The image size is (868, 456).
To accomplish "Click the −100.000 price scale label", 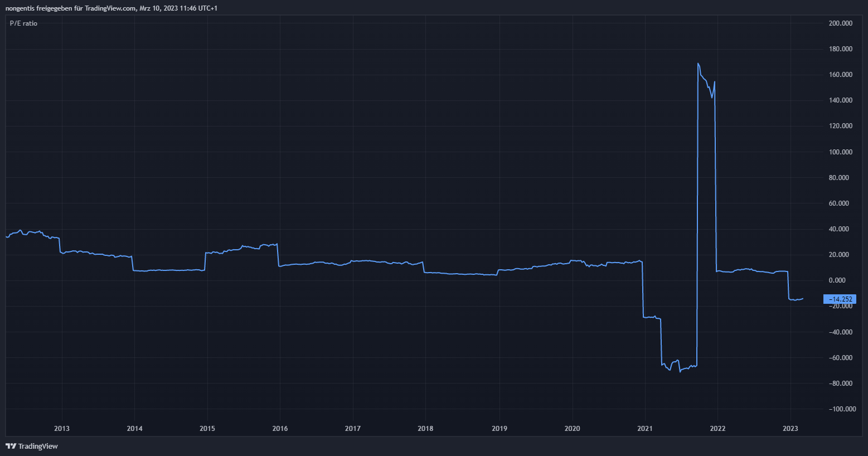I will tap(841, 409).
